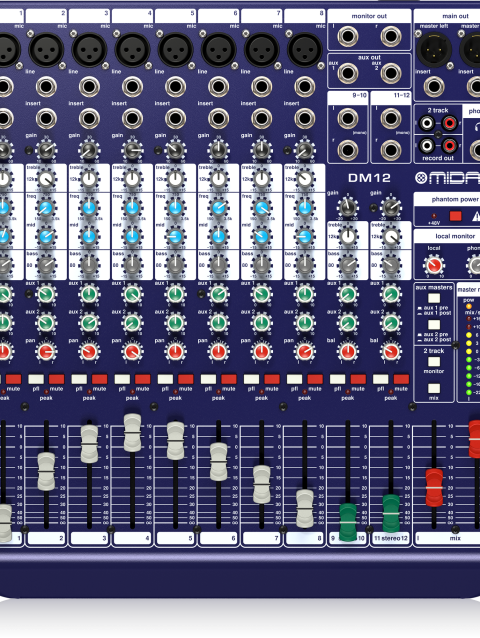Click red mix master fader
The width and height of the screenshot is (480, 638).
[434, 487]
